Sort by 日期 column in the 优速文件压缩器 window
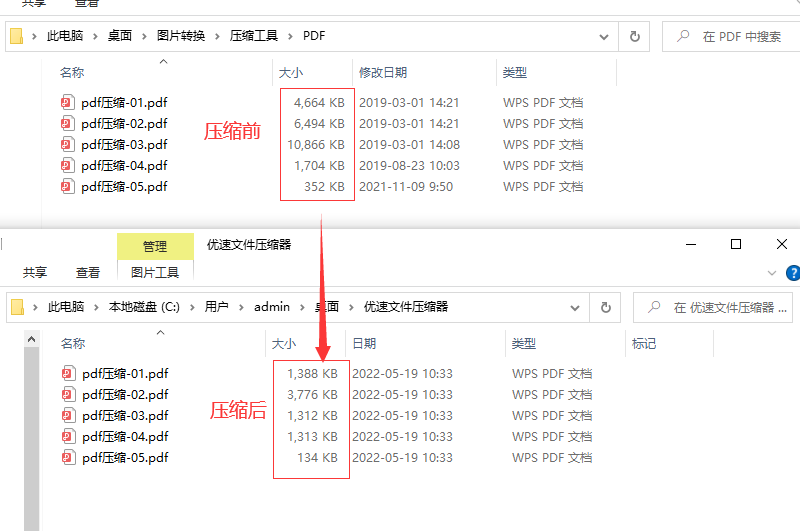 (x=364, y=343)
